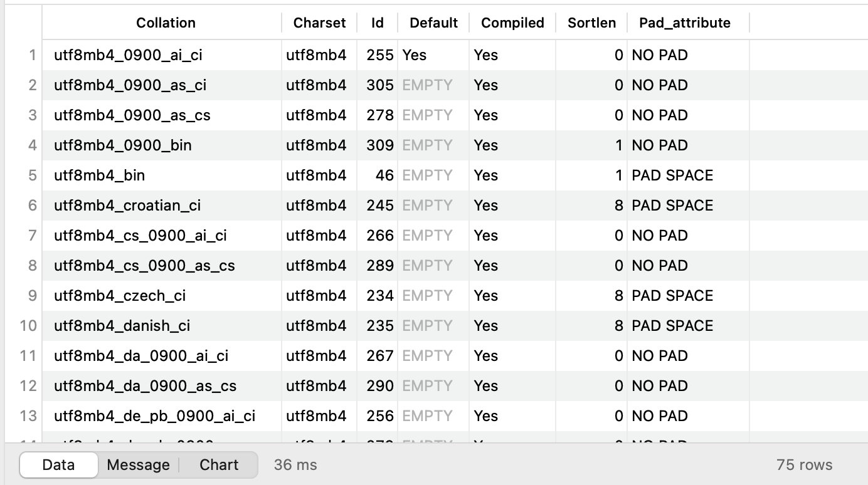868x485 pixels.
Task: Click Id value 245
Action: 380,206
